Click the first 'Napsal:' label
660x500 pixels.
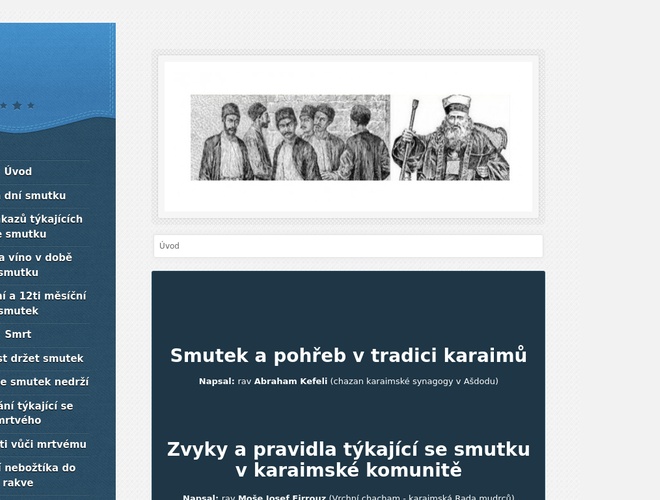(216, 381)
